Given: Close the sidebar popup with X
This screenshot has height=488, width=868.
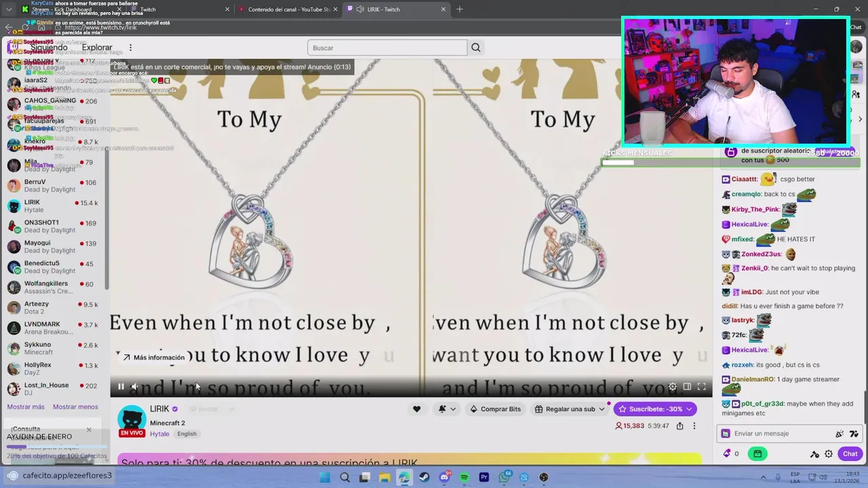Looking at the screenshot, I should click(89, 430).
